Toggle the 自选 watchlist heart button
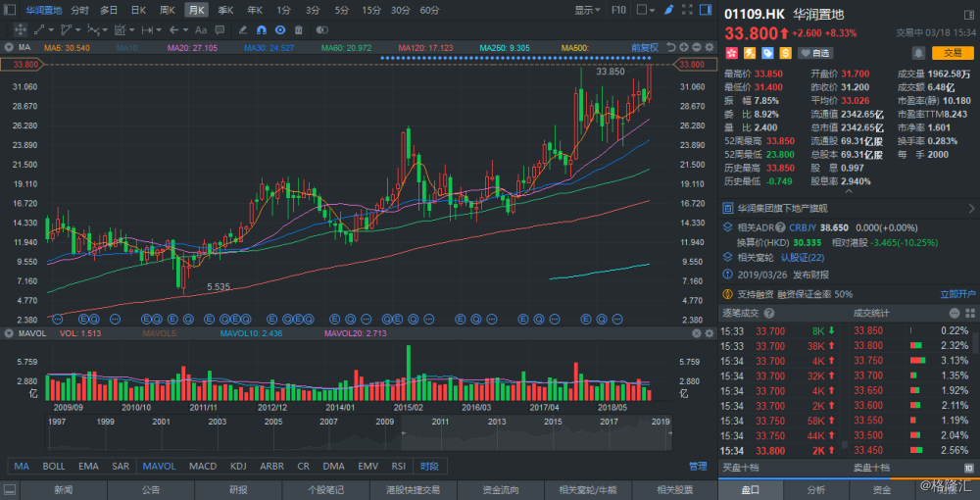This screenshot has height=500, width=980. click(815, 53)
